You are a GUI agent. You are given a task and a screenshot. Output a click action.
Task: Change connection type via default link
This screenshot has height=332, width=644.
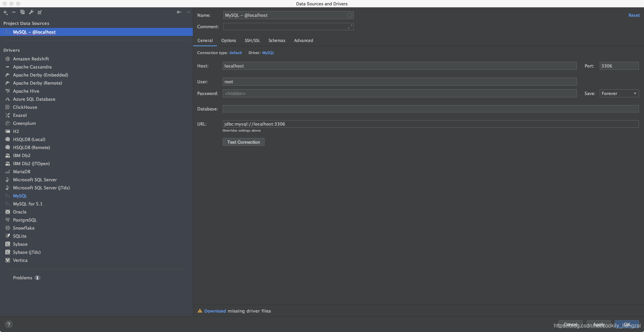click(235, 53)
